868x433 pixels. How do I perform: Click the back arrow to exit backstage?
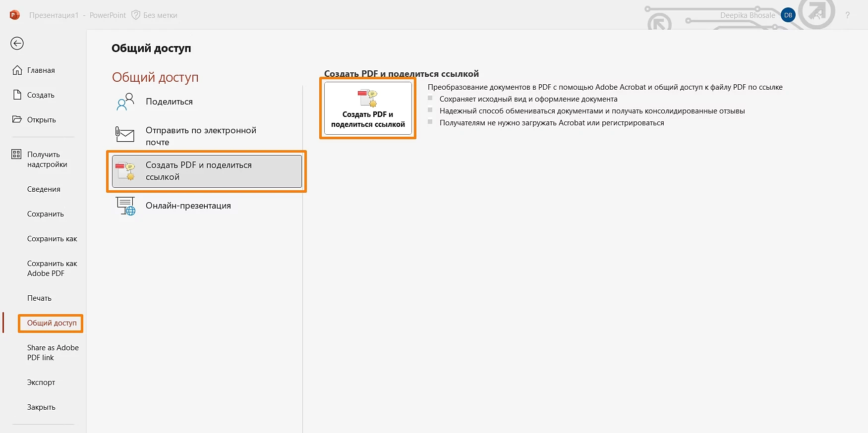click(17, 44)
